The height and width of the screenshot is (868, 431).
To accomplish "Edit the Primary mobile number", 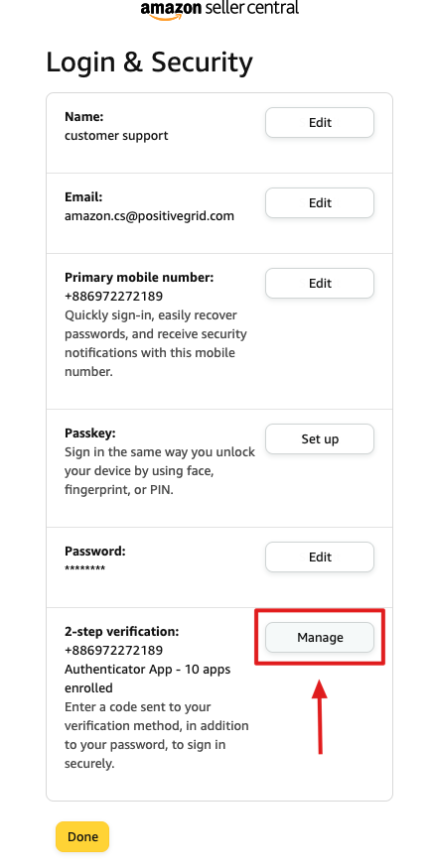I will [320, 283].
